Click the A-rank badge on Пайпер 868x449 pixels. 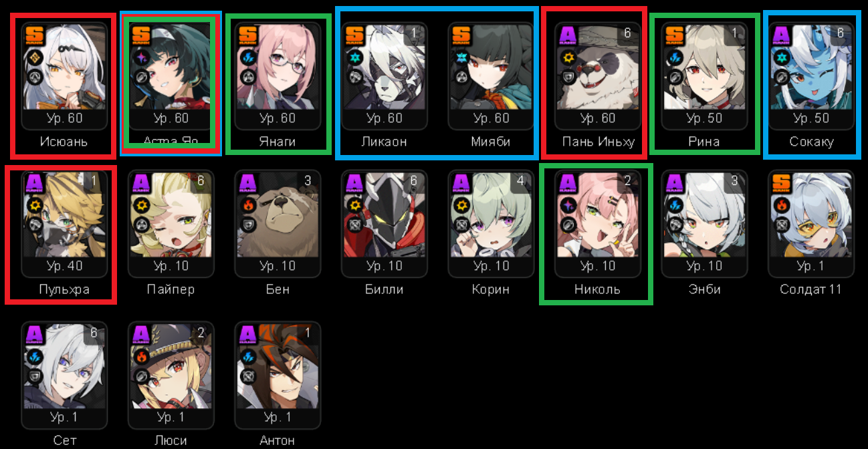pyautogui.click(x=140, y=183)
